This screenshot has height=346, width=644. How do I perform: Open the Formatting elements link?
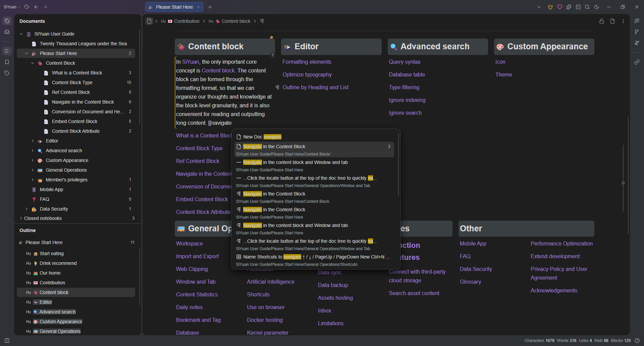[307, 62]
